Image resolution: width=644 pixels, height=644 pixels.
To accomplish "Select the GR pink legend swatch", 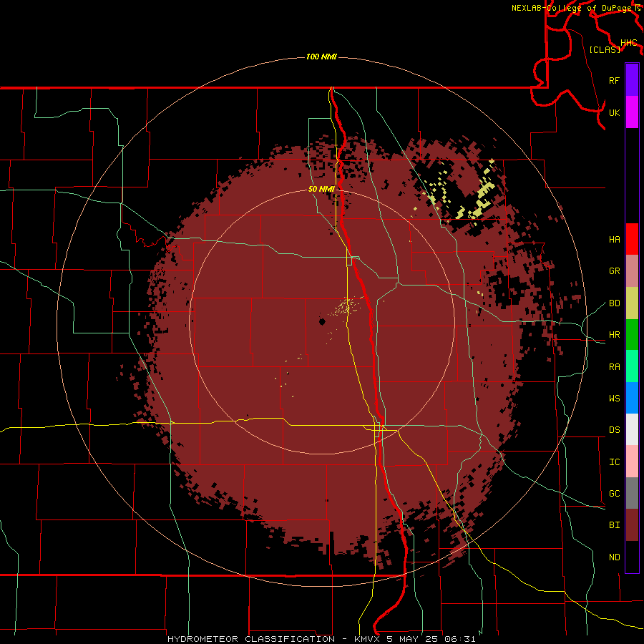I will pyautogui.click(x=632, y=271).
